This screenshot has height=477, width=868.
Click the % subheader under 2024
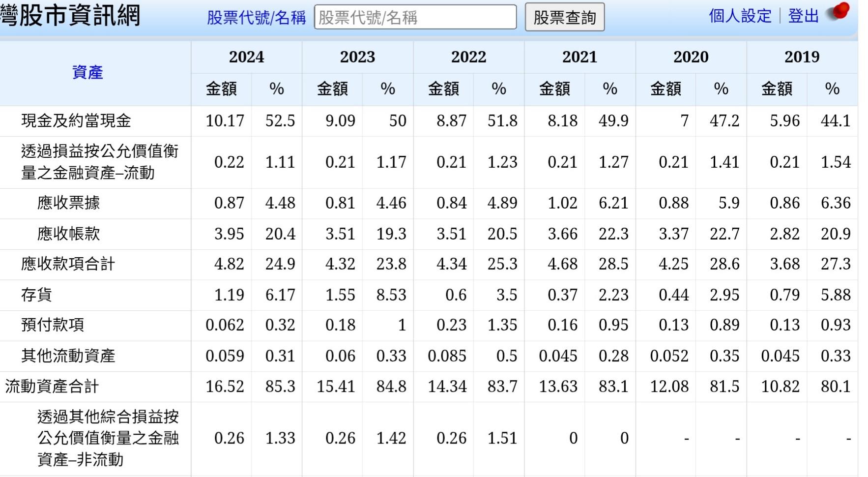pyautogui.click(x=277, y=89)
